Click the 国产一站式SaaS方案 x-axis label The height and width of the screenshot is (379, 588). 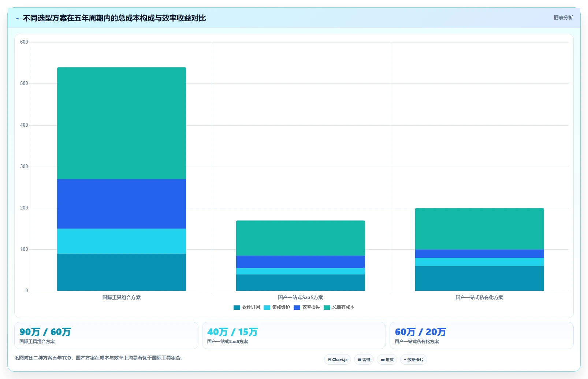coord(301,297)
